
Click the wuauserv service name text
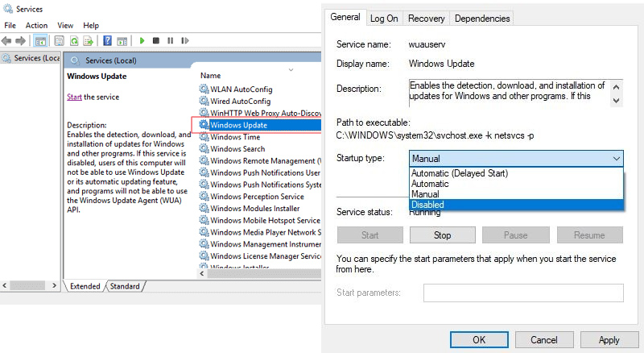click(427, 44)
